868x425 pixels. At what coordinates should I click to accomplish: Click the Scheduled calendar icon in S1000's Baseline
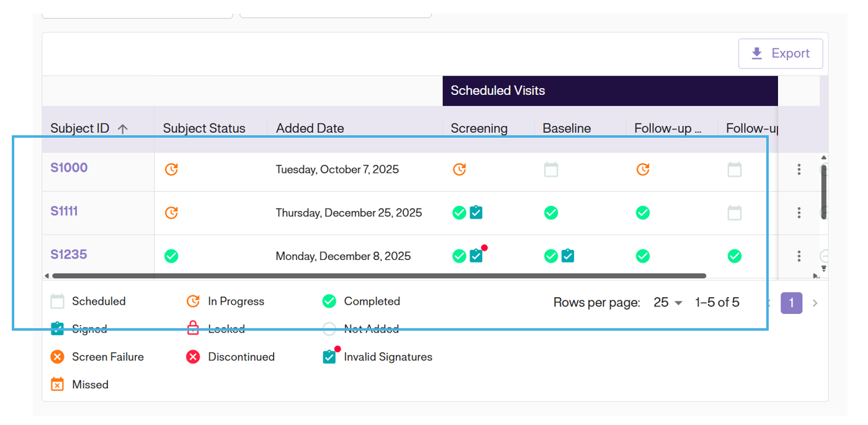[x=551, y=169]
